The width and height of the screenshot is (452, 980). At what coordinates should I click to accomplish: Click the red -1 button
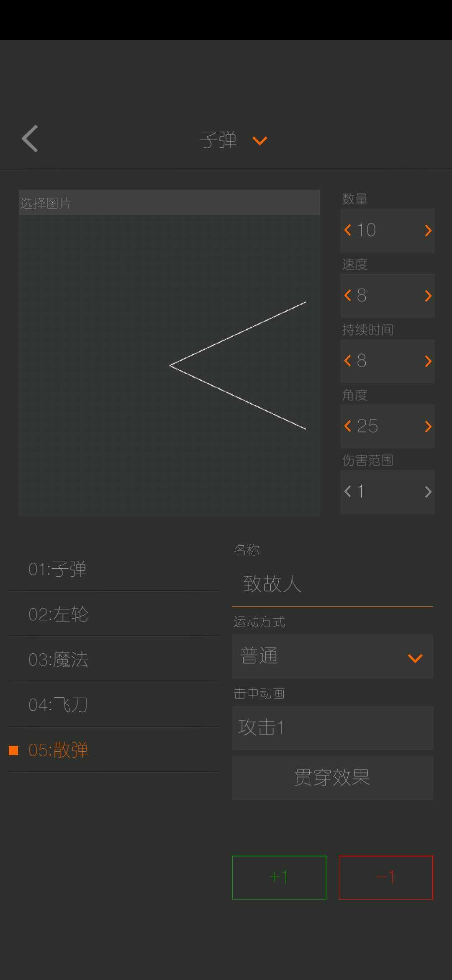click(386, 877)
